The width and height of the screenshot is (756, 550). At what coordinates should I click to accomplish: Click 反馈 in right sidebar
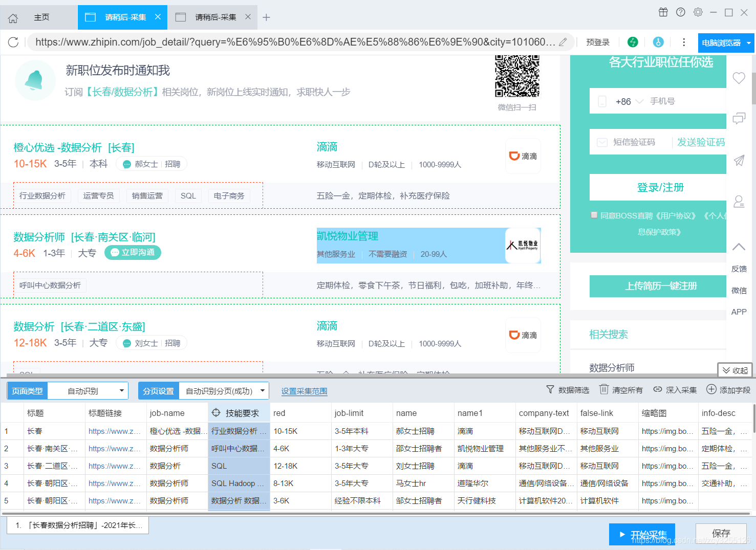click(x=739, y=269)
